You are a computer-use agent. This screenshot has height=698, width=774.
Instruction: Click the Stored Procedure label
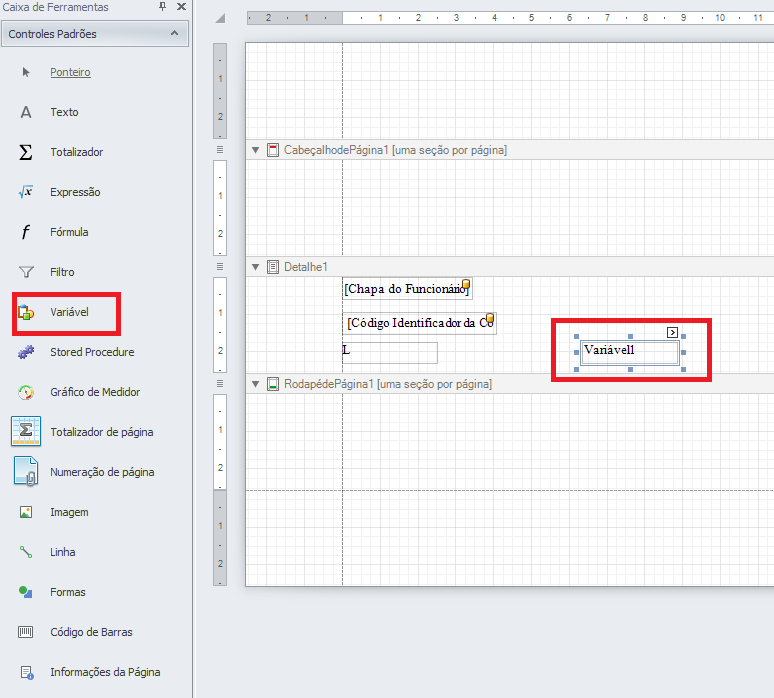coord(92,352)
